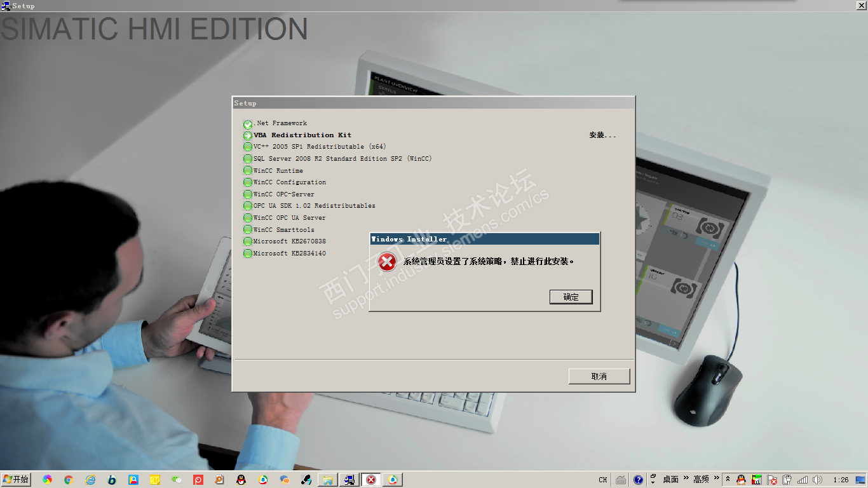This screenshot has height=488, width=868.
Task: Click the system clock showing 1:26
Action: pos(841,480)
